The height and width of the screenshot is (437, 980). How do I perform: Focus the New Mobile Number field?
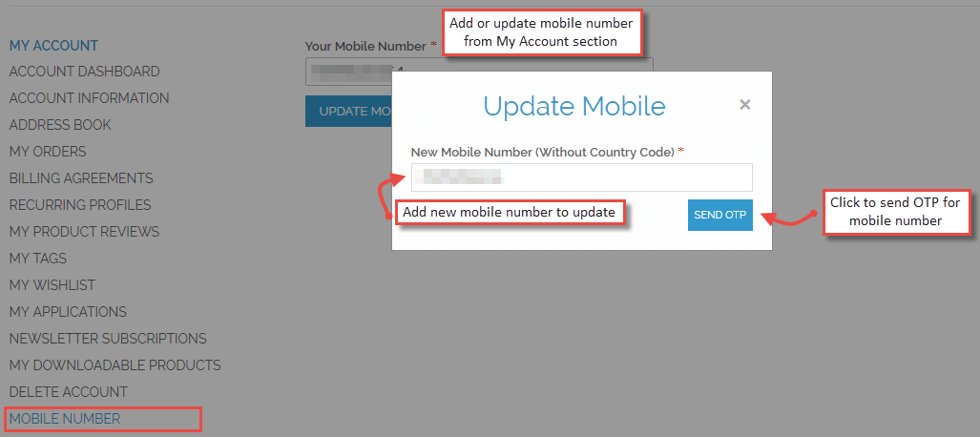tap(581, 177)
